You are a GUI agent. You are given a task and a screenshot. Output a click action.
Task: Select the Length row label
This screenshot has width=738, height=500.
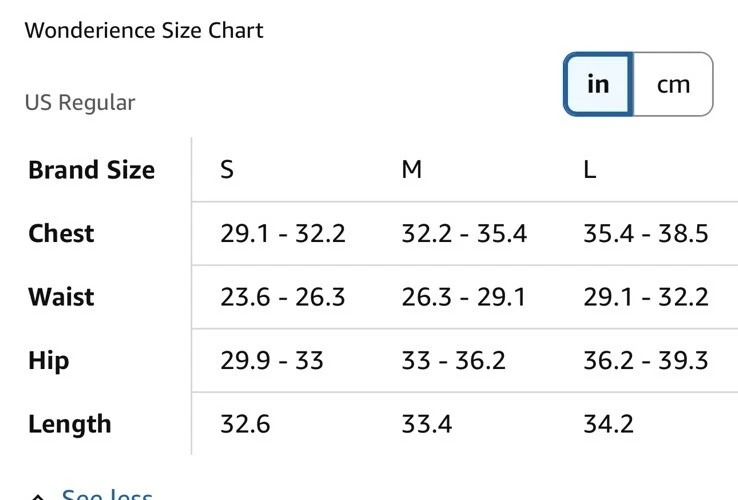point(69,424)
